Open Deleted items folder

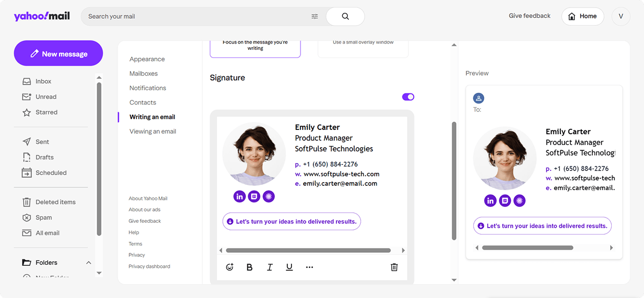point(56,202)
